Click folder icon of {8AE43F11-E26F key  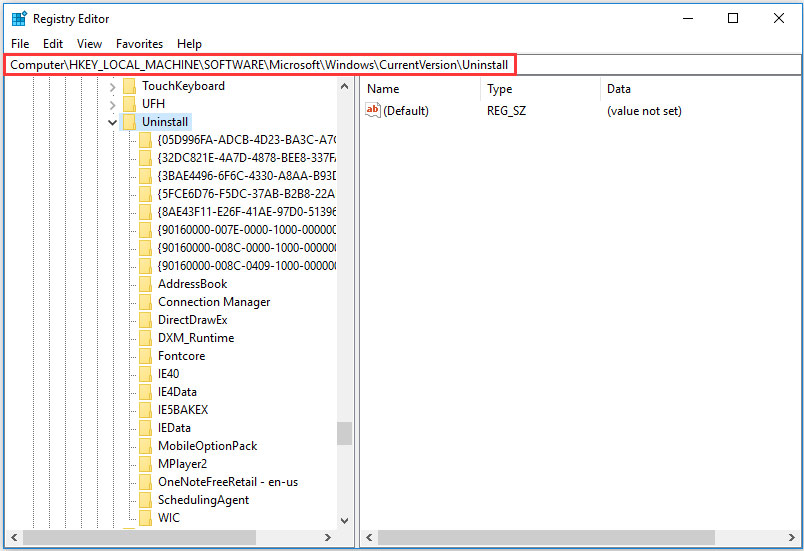click(x=146, y=212)
